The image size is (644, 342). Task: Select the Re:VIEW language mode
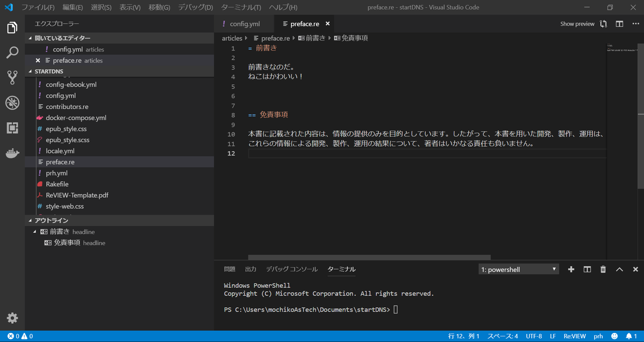coord(574,336)
